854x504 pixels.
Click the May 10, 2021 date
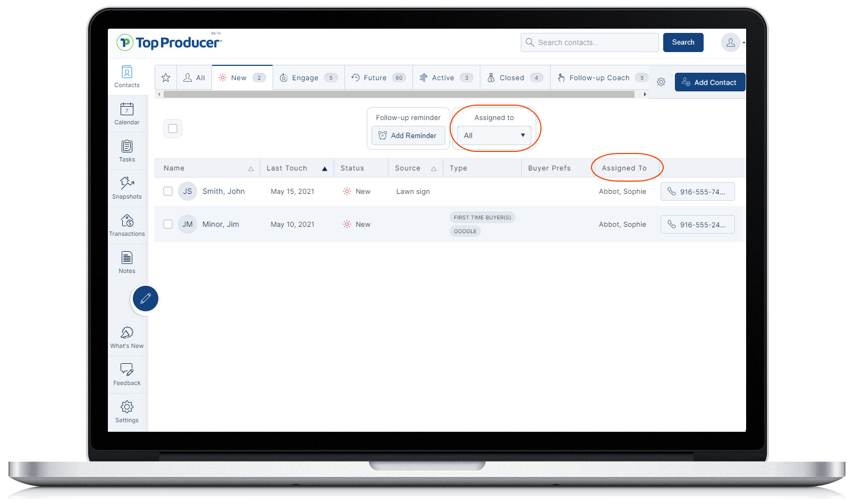[x=292, y=224]
